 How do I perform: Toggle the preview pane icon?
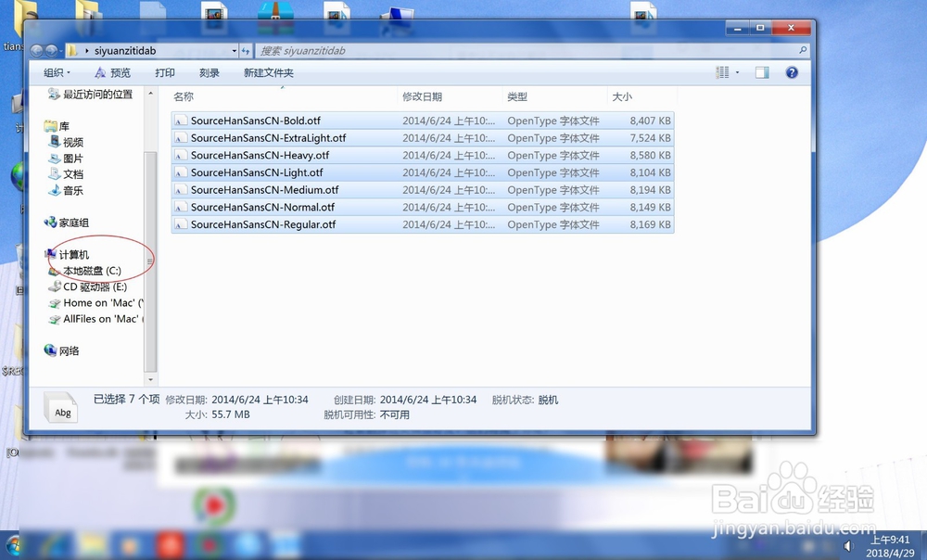[x=762, y=72]
